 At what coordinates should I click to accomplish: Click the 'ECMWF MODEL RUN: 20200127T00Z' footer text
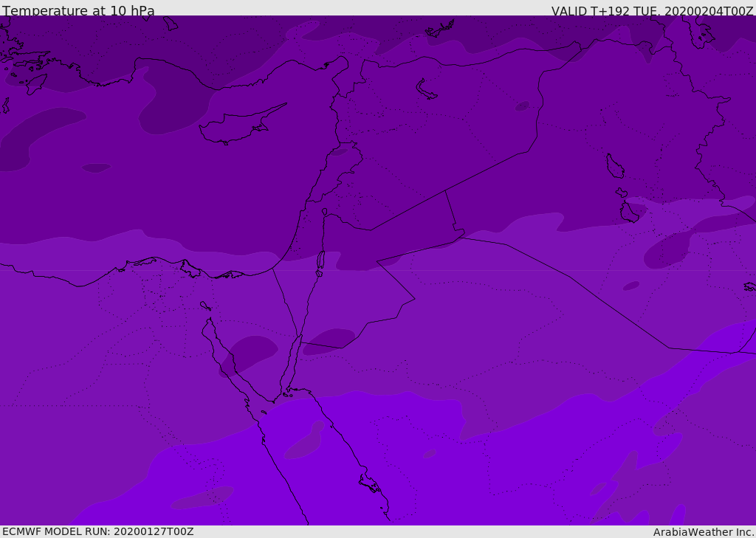pyautogui.click(x=98, y=531)
